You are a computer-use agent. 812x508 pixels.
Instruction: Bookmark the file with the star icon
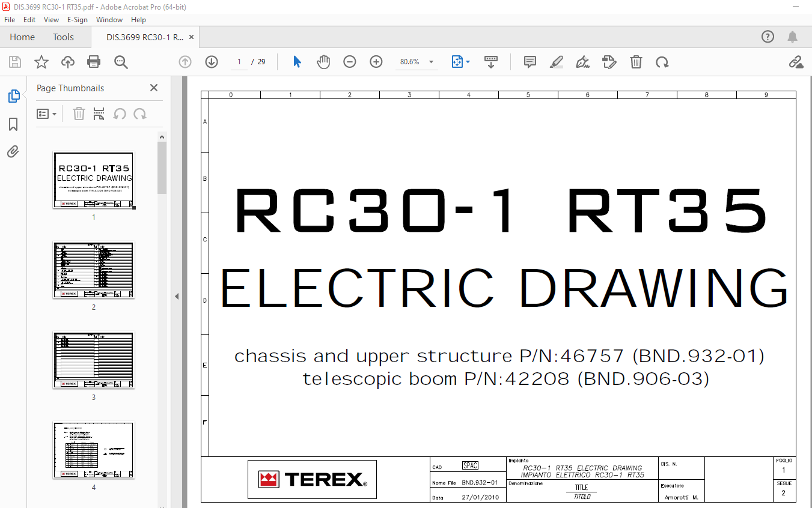41,62
